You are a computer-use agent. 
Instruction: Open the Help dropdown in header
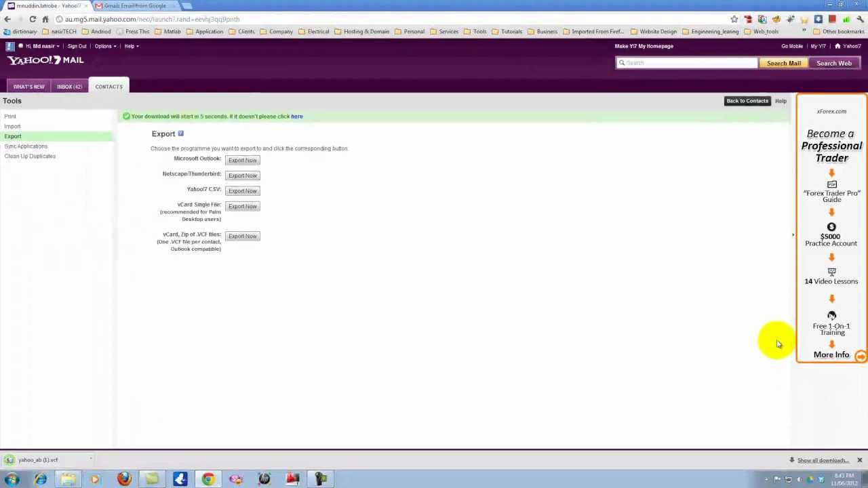coord(132,46)
